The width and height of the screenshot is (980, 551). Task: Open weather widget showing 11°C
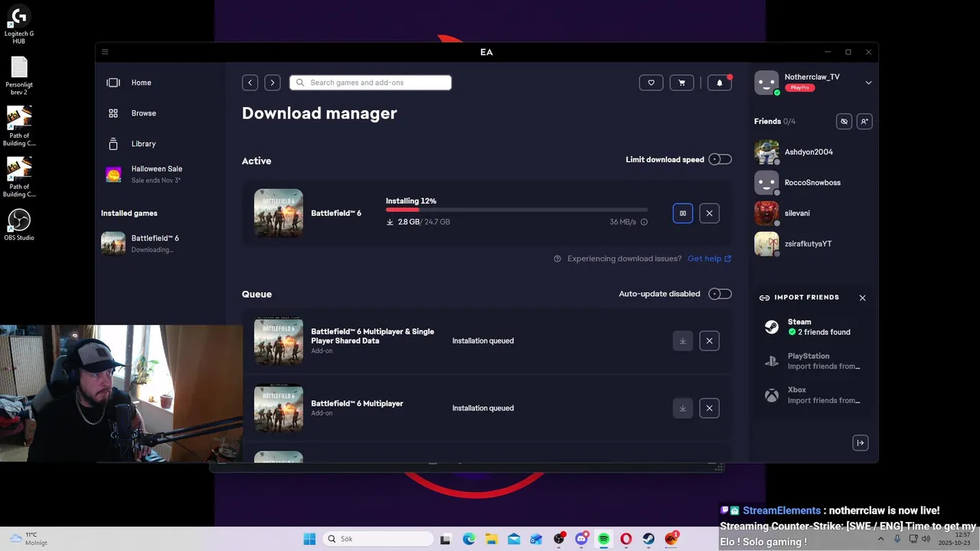point(28,539)
